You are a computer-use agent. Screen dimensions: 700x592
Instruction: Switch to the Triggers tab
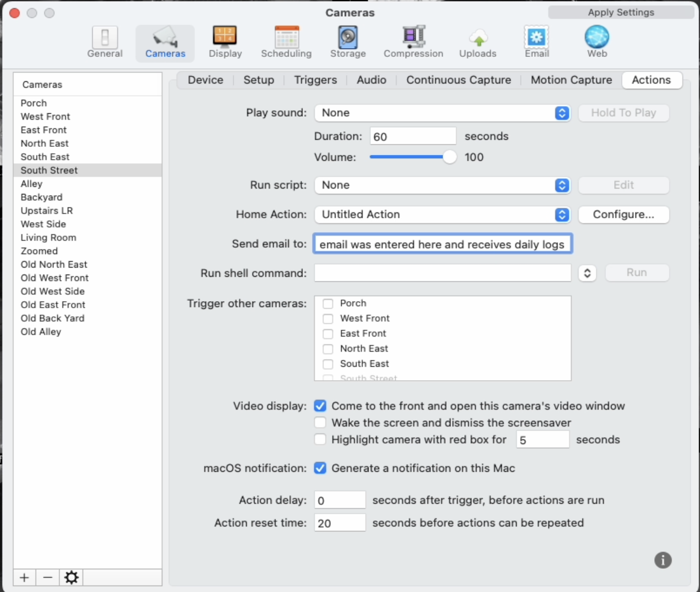pos(315,80)
